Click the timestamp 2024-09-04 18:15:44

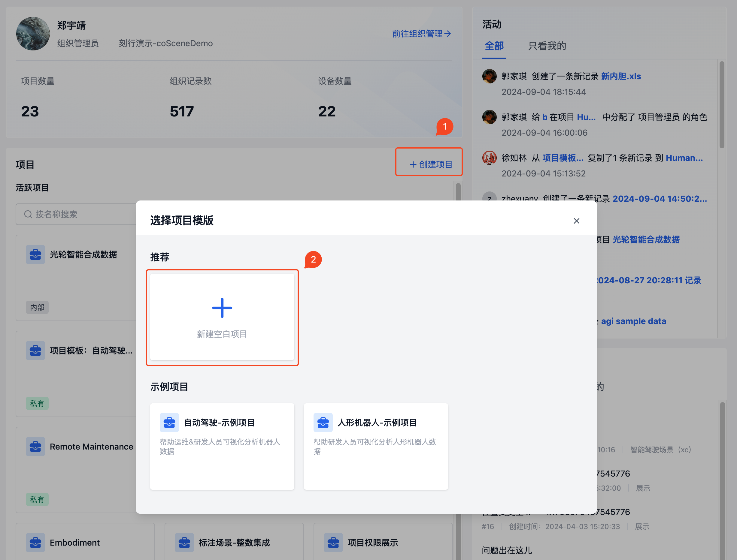point(544,92)
